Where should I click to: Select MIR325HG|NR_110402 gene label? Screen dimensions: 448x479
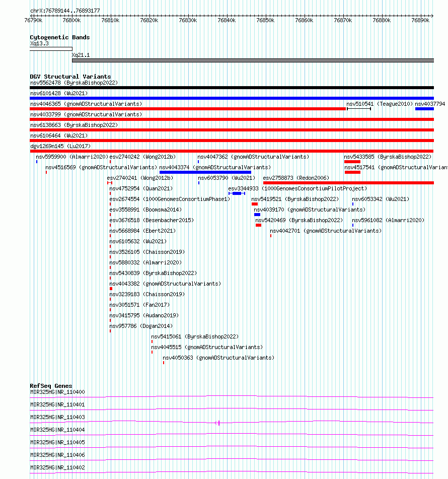point(57,467)
